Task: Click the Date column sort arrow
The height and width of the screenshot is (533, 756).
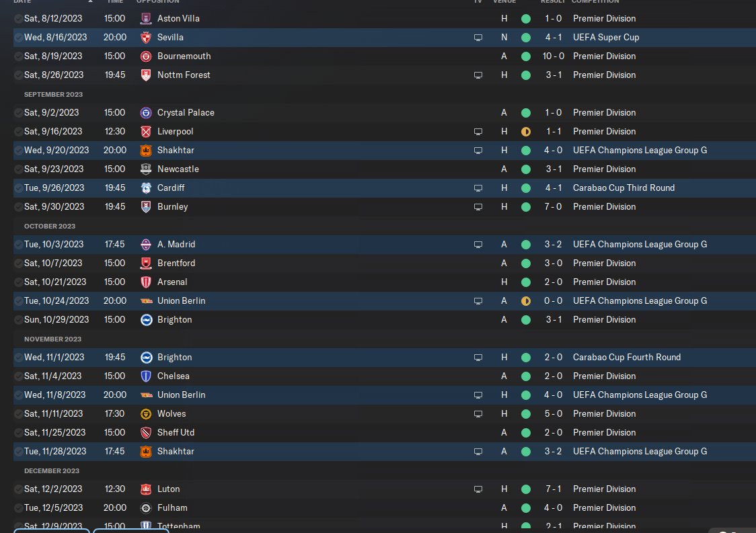Action: click(90, 1)
